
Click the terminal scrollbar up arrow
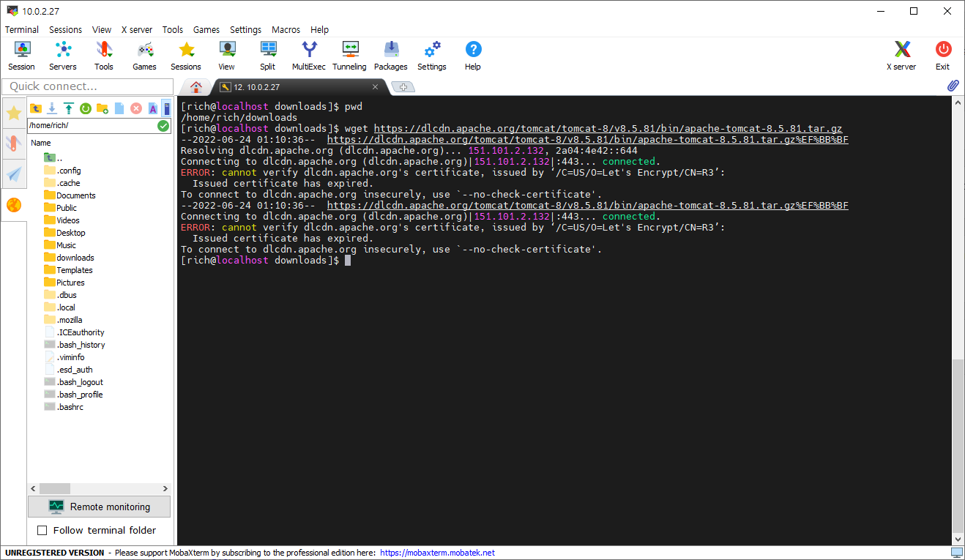(958, 102)
